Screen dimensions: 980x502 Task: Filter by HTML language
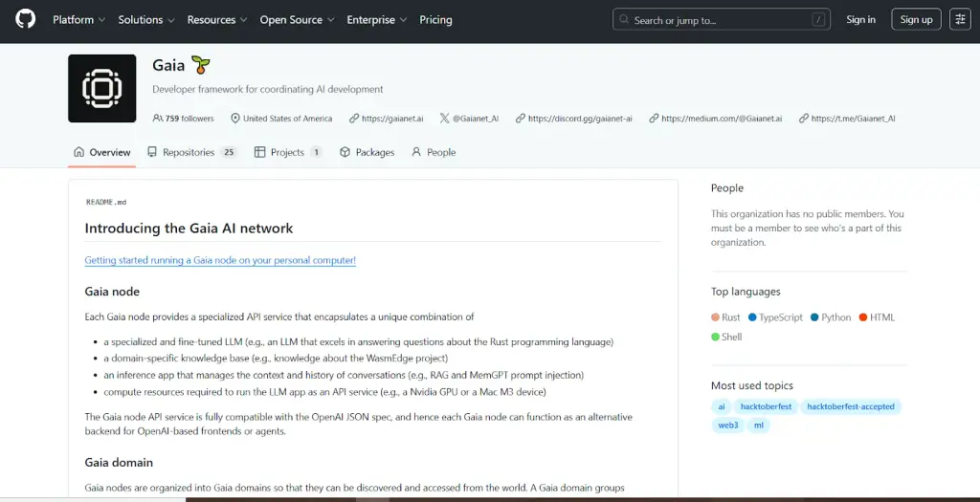[881, 317]
